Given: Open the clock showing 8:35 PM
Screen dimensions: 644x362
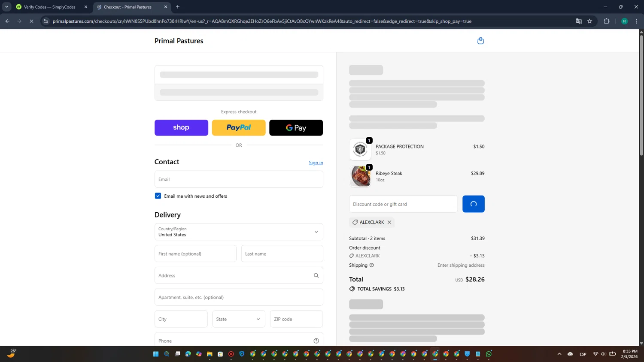Looking at the screenshot, I should coord(629,354).
